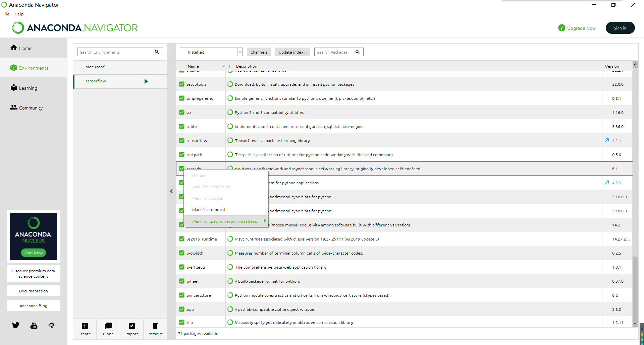Click the scrollbar down arrow
This screenshot has width=644, height=345.
pos(635,324)
